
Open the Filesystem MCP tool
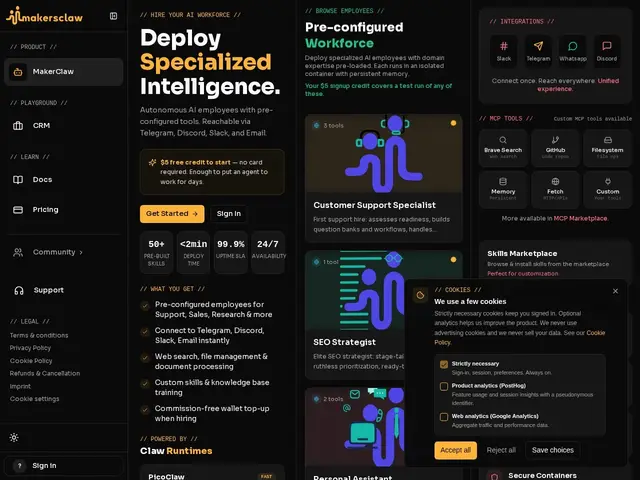coord(607,148)
